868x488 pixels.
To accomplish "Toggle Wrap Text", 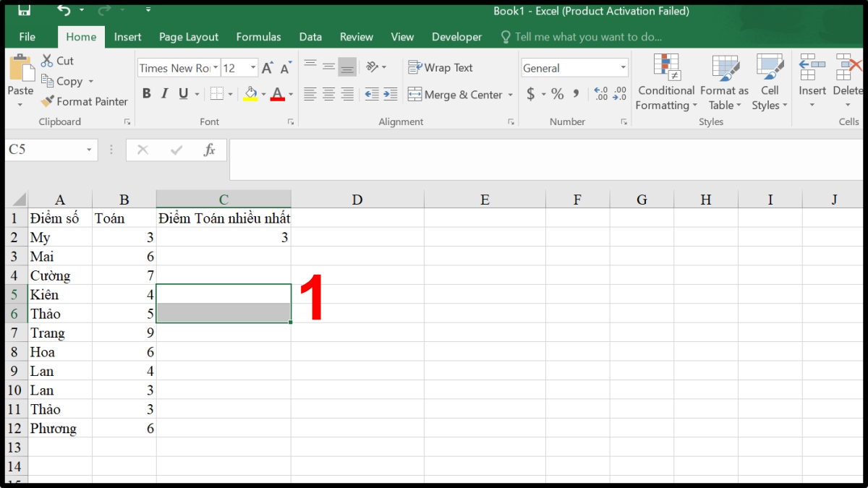I will tap(441, 67).
